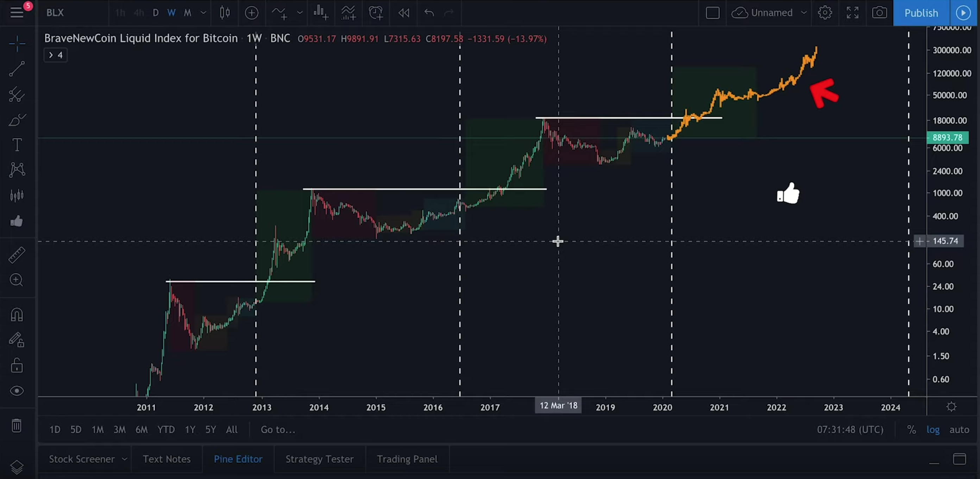The height and width of the screenshot is (479, 980).
Task: Select the crosshair cursor tool
Action: 17,44
